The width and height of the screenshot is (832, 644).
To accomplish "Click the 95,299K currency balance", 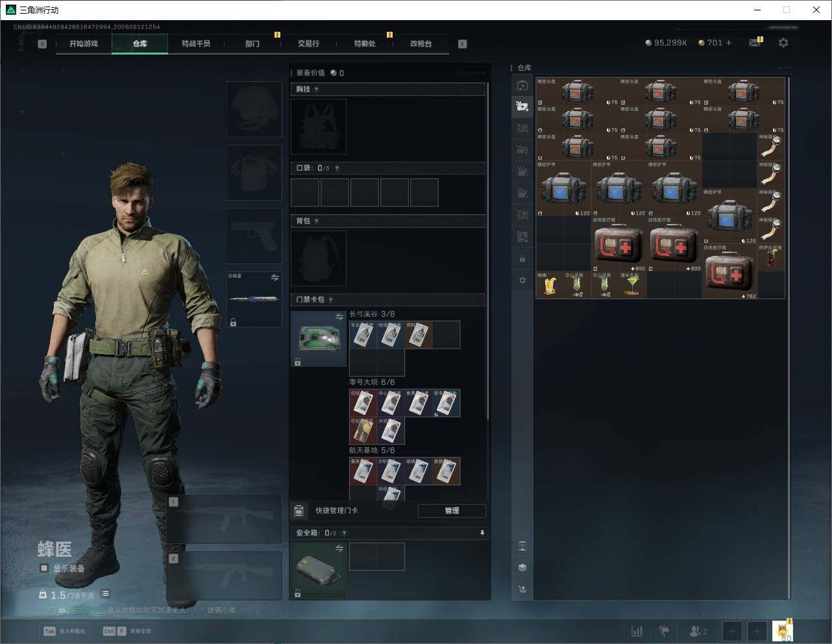I will click(666, 43).
